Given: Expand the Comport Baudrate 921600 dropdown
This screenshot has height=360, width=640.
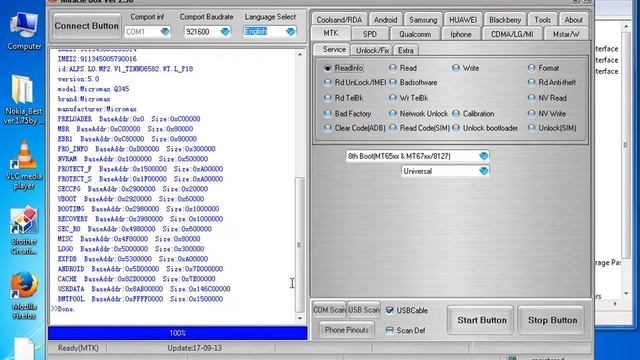Looking at the screenshot, I should [225, 31].
